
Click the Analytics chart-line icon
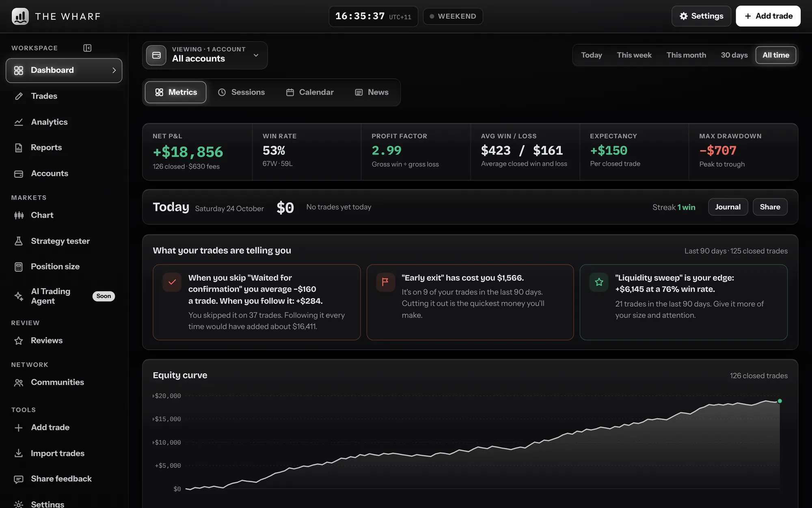pos(19,122)
